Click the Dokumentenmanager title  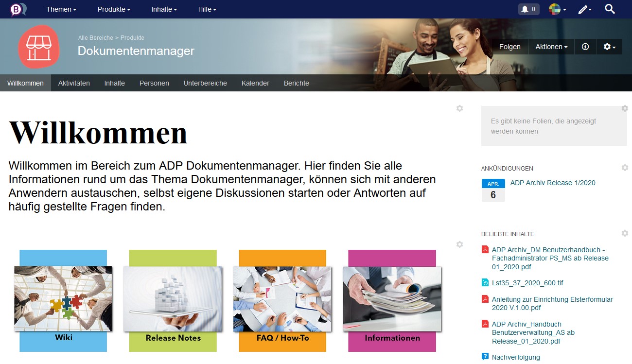(136, 51)
